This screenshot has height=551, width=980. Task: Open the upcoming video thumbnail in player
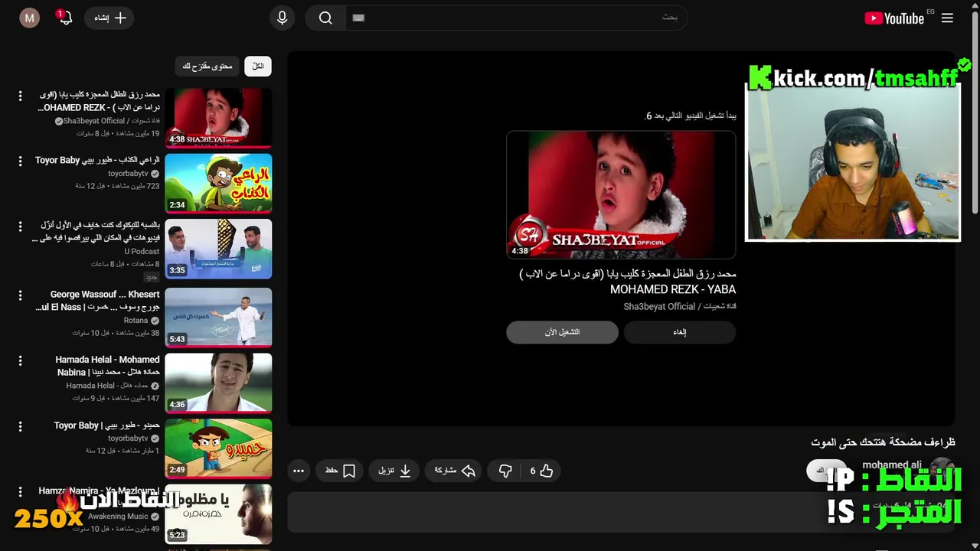[x=621, y=195]
